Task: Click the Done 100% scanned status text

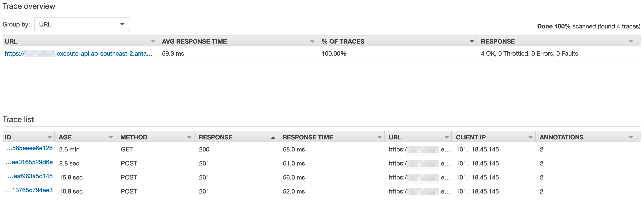Action: pos(588,26)
